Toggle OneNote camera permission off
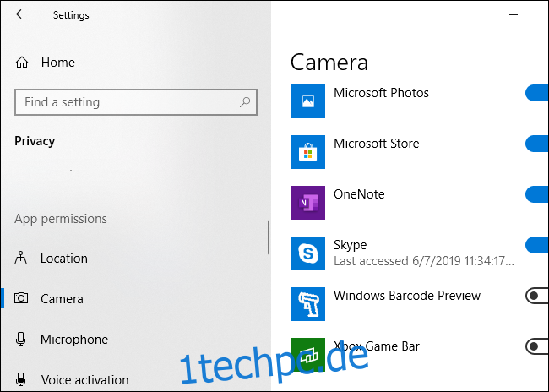 click(536, 194)
